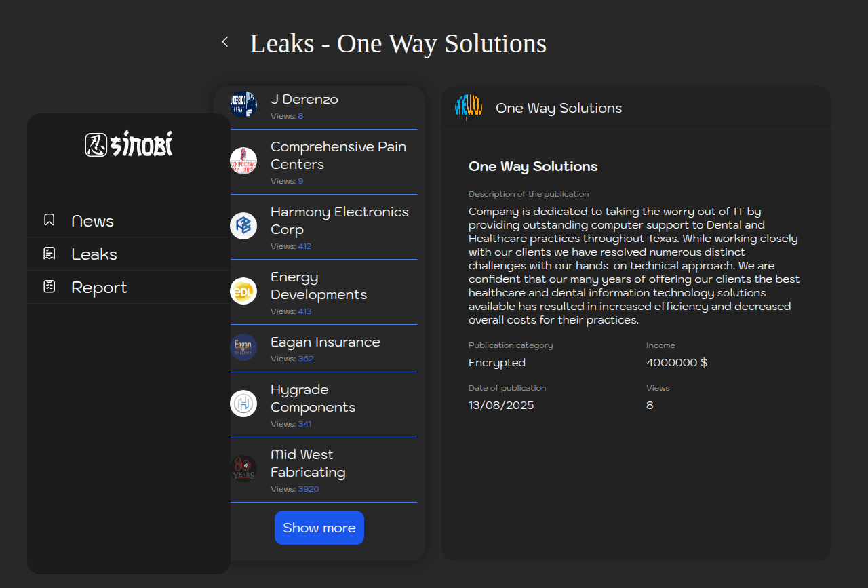The width and height of the screenshot is (868, 588).
Task: Open the News menu item
Action: pos(92,221)
